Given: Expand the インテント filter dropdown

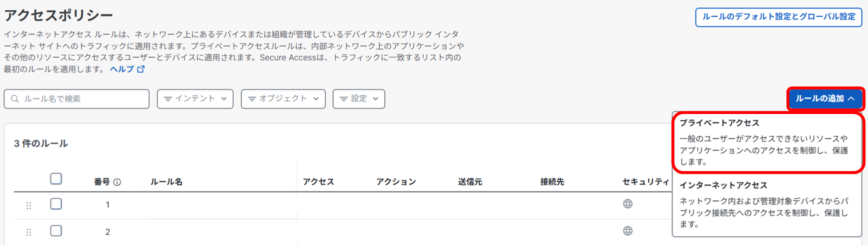Looking at the screenshot, I should click(195, 99).
